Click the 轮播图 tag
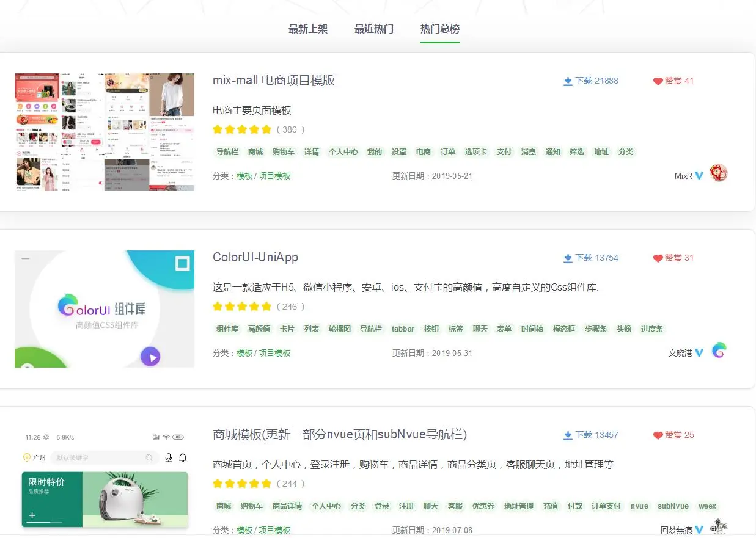Viewport: 756px width, 538px height. (x=340, y=329)
